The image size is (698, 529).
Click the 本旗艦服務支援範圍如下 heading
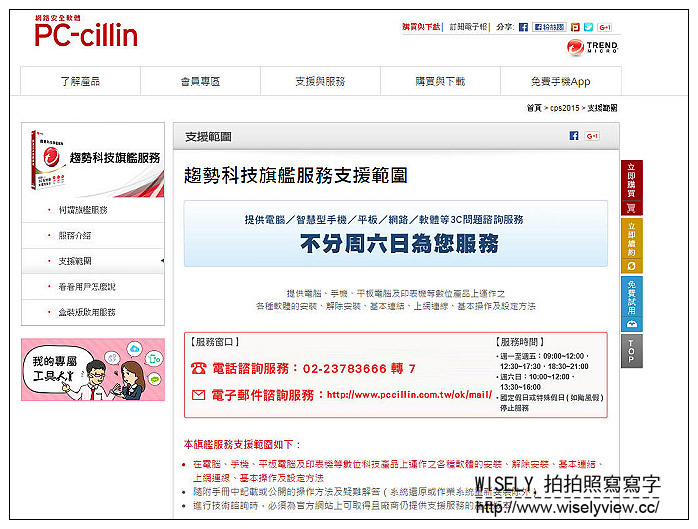click(242, 444)
